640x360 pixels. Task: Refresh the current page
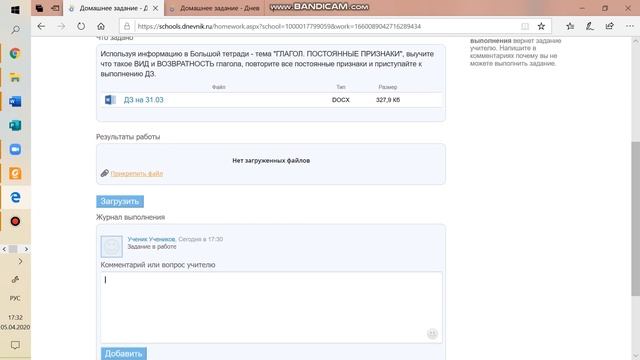pos(81,26)
